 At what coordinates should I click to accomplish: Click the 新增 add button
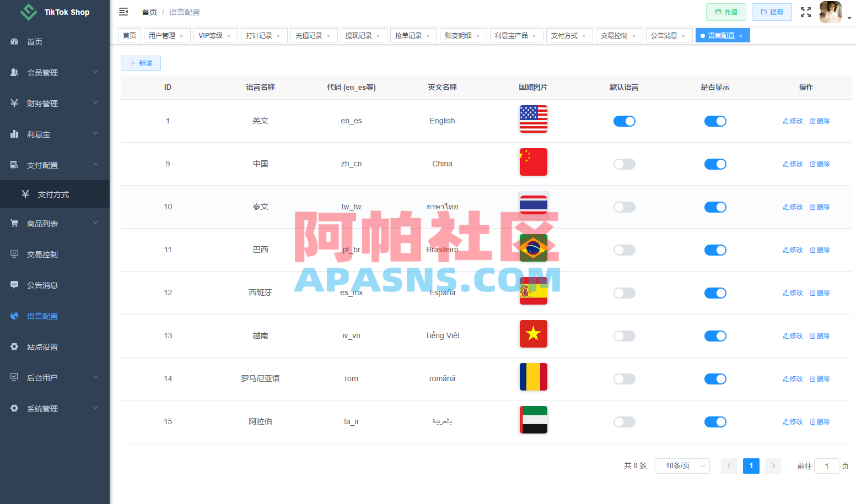click(x=141, y=63)
